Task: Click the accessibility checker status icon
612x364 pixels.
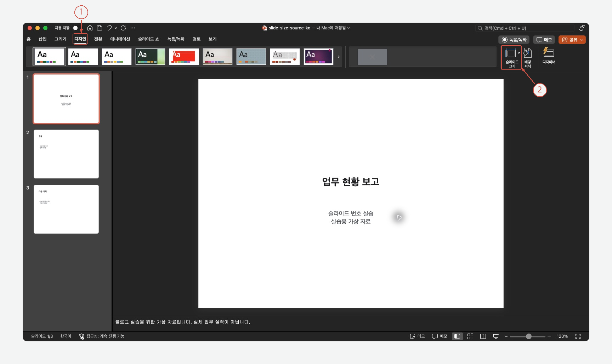Action: tap(82, 336)
